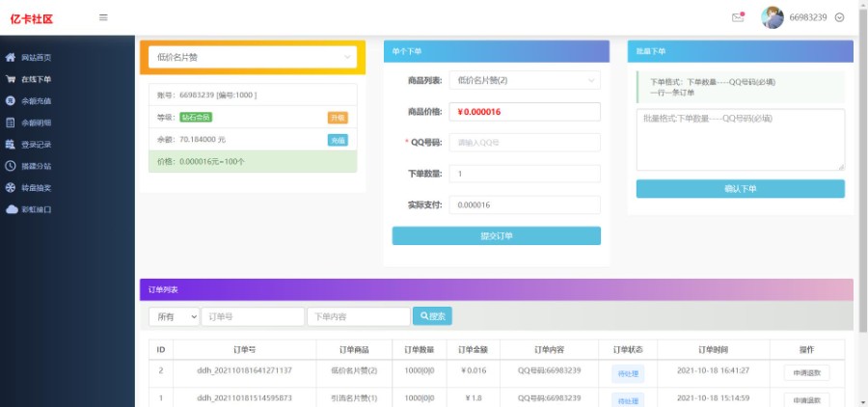Screen dimensions: 868x407
Task: Open 转盘抽奖 in the sidebar menu
Action: pyautogui.click(x=36, y=188)
